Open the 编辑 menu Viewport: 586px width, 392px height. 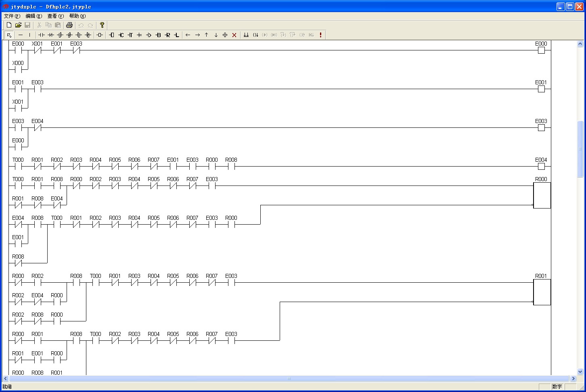coord(33,16)
